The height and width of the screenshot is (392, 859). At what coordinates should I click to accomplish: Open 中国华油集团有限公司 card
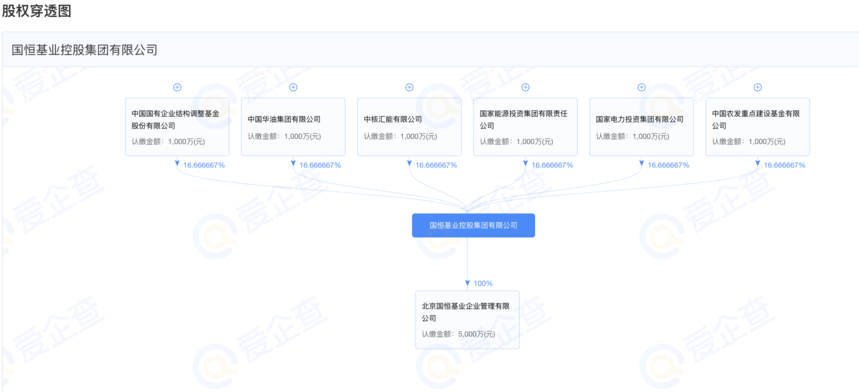293,126
